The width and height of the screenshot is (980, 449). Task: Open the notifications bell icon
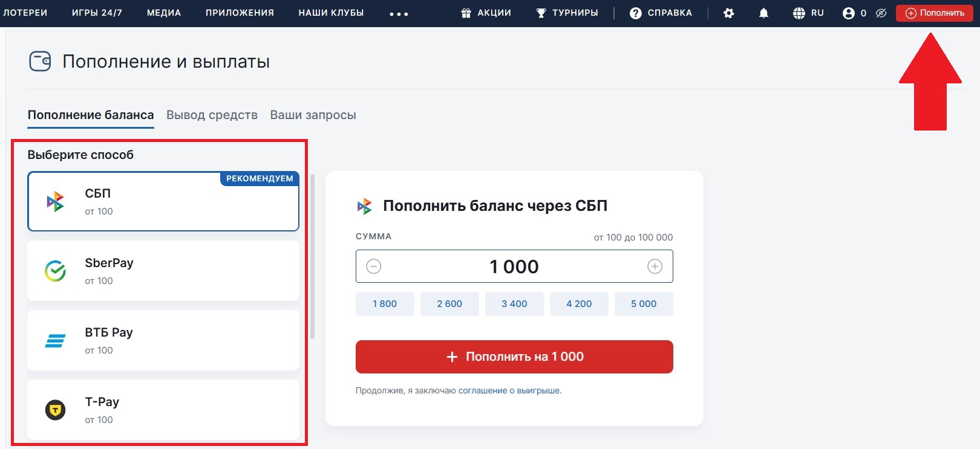click(764, 12)
